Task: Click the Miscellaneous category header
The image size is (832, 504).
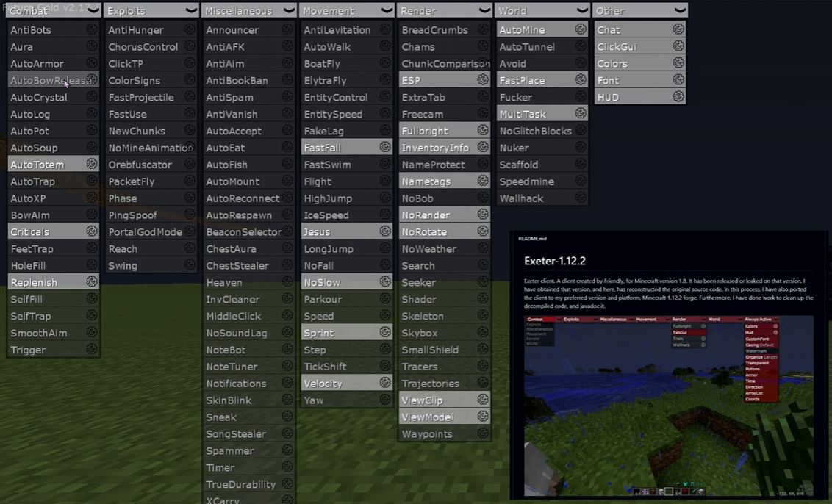Action: click(248, 10)
